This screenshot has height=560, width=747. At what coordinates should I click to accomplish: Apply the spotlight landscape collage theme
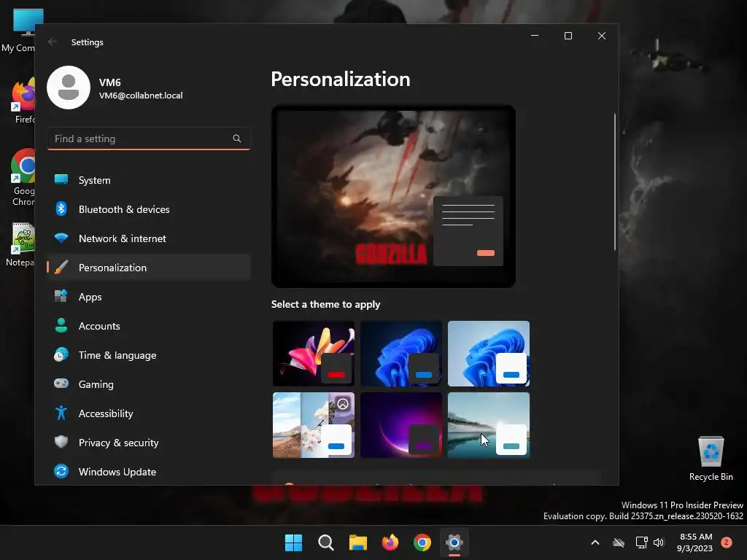pyautogui.click(x=314, y=425)
